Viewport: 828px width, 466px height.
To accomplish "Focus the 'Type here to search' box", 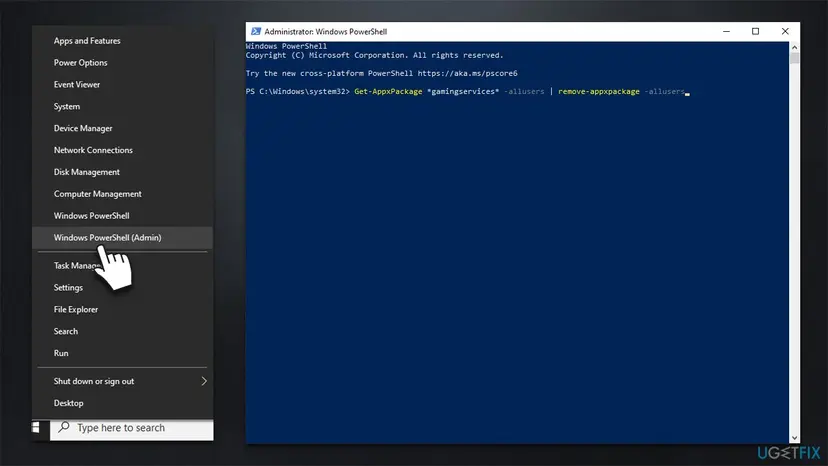I will pos(132,430).
